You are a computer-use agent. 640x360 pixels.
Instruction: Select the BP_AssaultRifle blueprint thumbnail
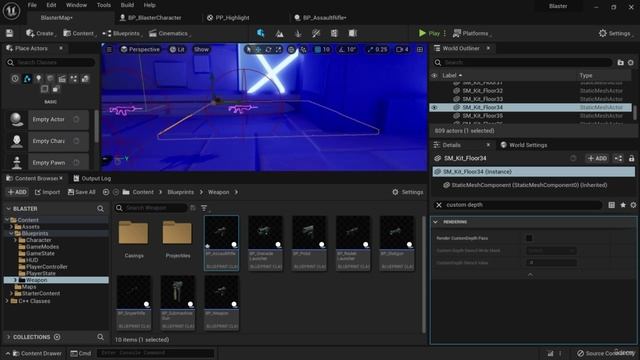pyautogui.click(x=221, y=243)
